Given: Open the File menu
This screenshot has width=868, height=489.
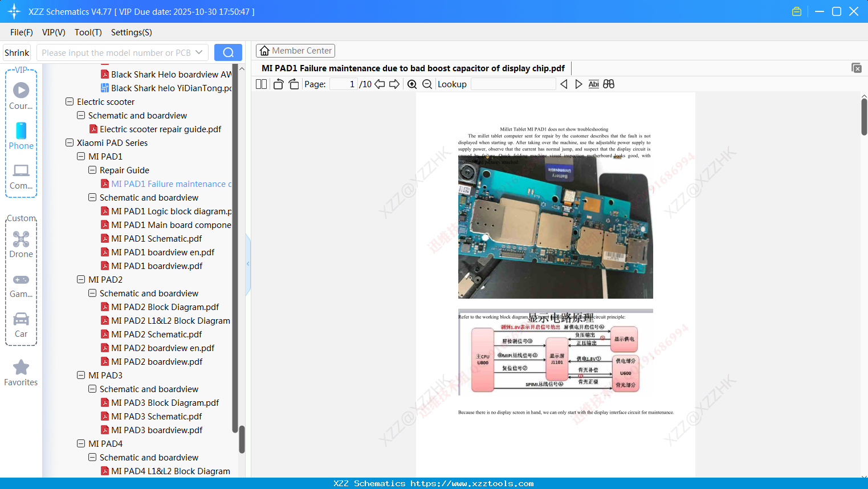Looking at the screenshot, I should [21, 32].
